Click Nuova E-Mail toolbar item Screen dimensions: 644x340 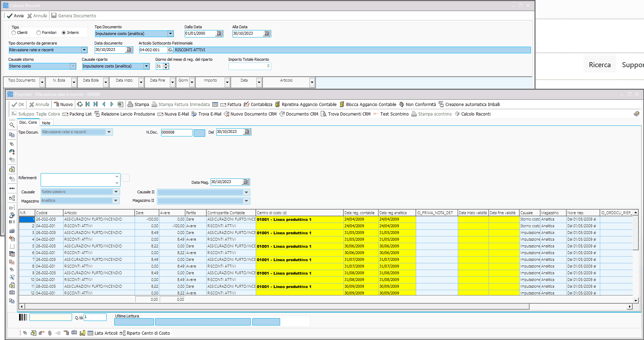(x=173, y=114)
